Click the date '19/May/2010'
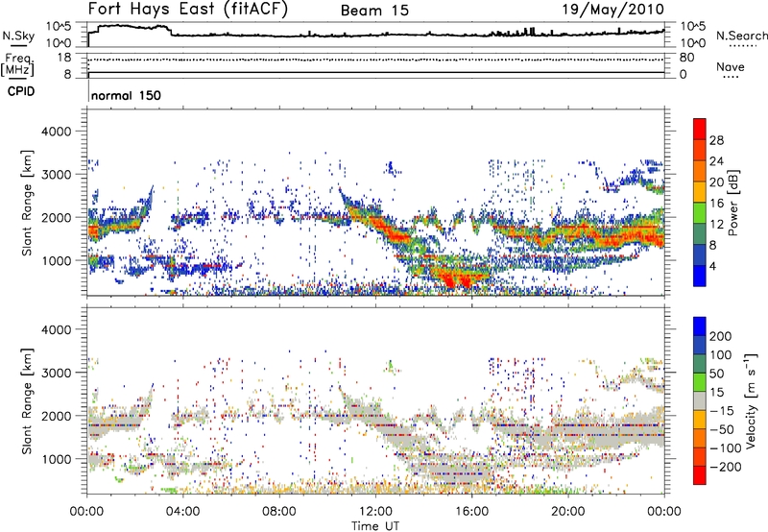The height and width of the screenshot is (532, 768). coord(612,10)
